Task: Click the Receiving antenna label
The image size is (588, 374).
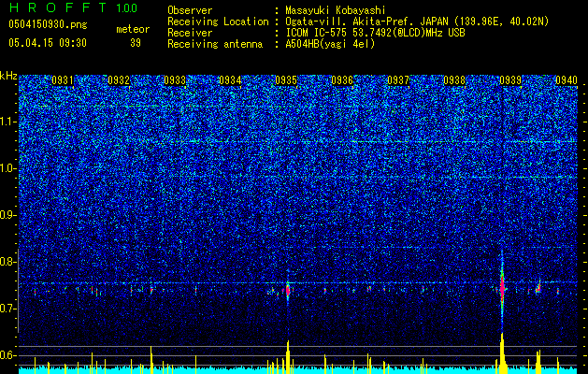Action: click(x=215, y=44)
